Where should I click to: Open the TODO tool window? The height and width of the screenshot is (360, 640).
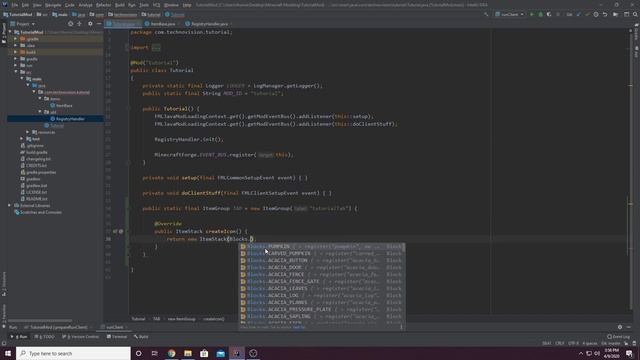tap(44, 337)
